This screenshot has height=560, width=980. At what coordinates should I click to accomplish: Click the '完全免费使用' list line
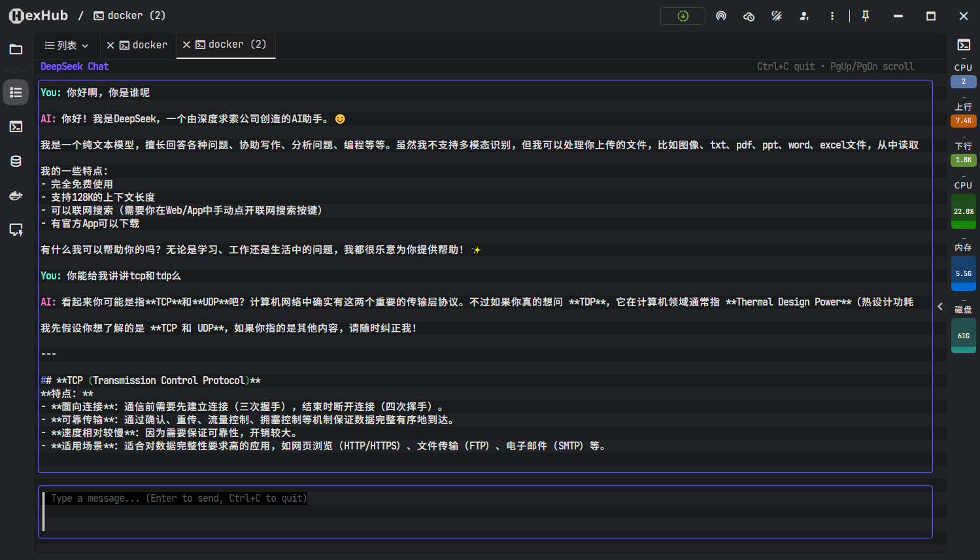pyautogui.click(x=77, y=184)
